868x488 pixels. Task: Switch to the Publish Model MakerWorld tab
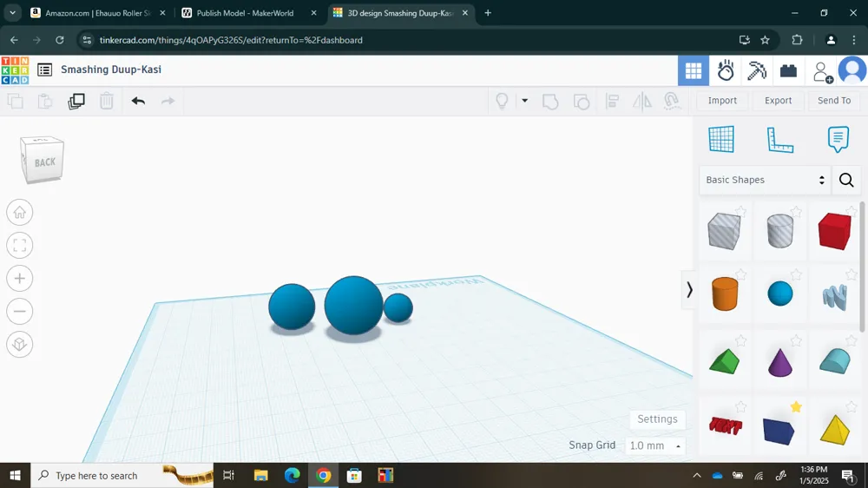pos(246,13)
